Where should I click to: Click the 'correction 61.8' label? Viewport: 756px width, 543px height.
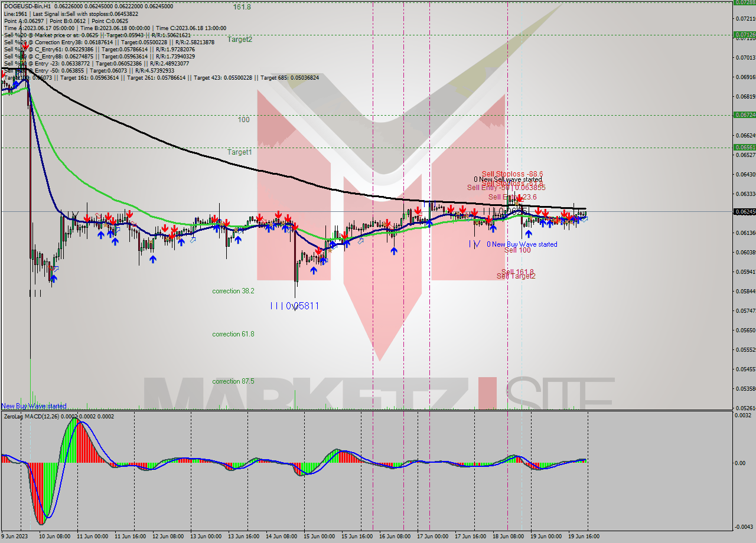(x=233, y=334)
